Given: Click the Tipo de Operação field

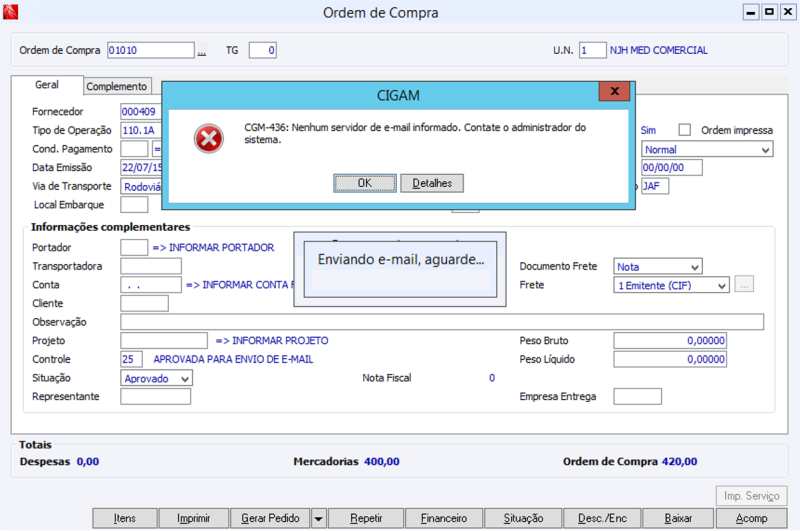Looking at the screenshot, I should [141, 130].
